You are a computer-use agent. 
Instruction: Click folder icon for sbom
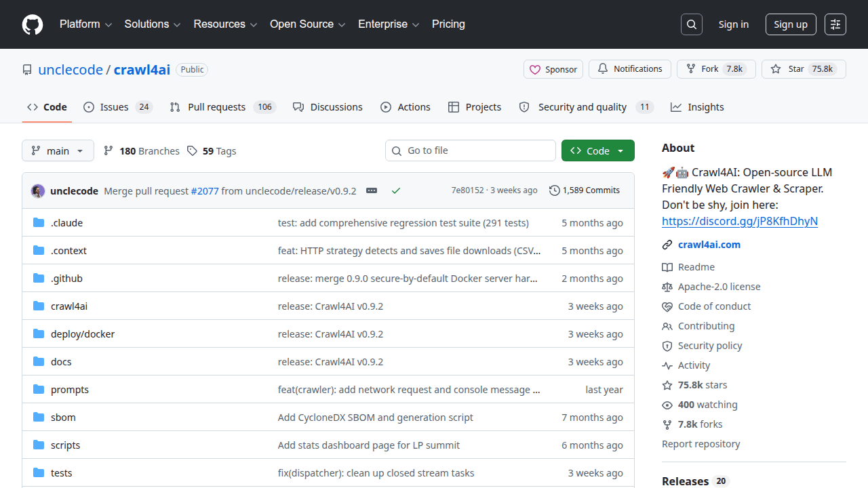(39, 417)
